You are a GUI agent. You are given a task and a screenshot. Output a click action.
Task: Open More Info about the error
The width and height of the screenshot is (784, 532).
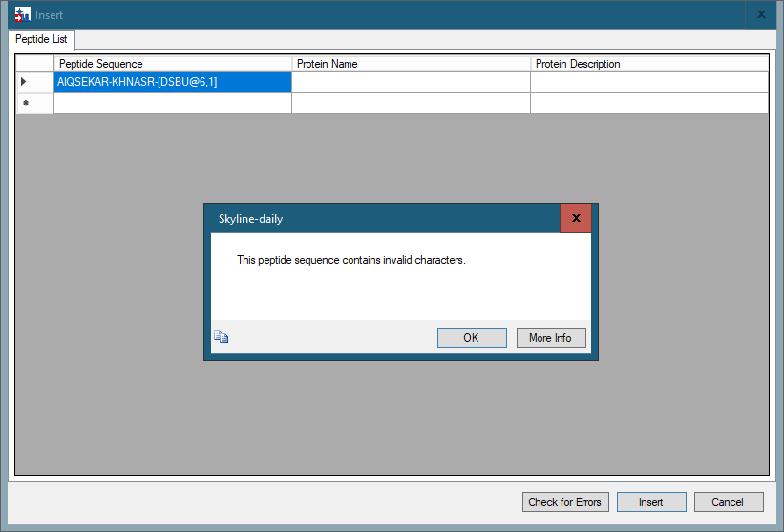pyautogui.click(x=550, y=338)
